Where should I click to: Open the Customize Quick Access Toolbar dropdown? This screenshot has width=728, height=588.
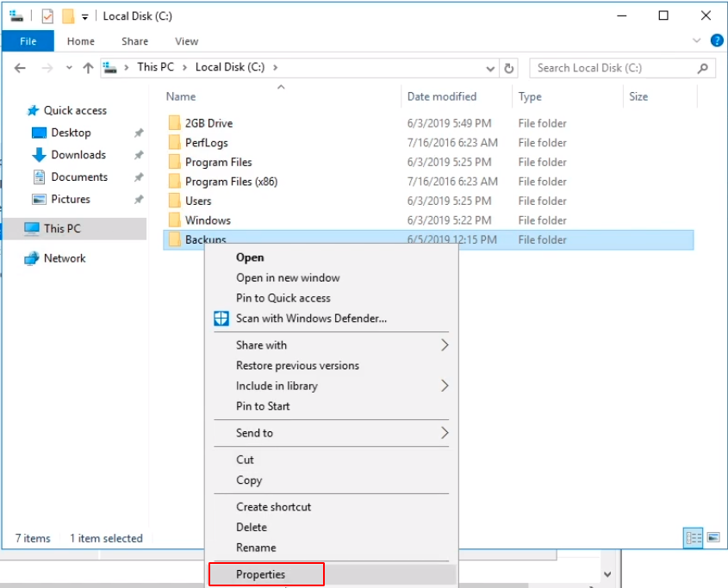pyautogui.click(x=85, y=17)
